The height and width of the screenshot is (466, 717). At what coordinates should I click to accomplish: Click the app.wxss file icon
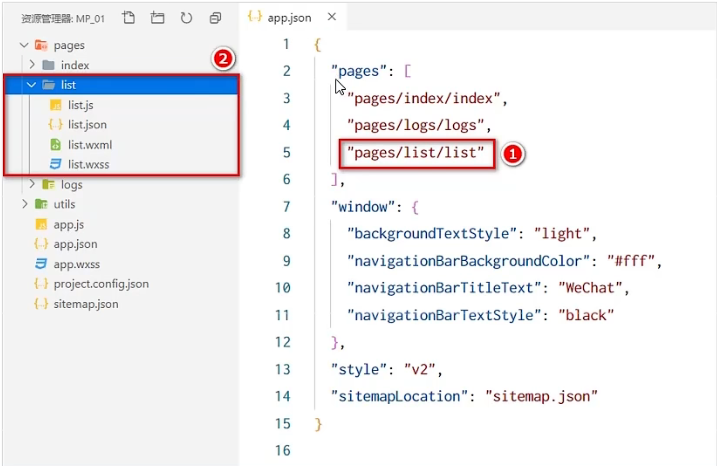[41, 264]
